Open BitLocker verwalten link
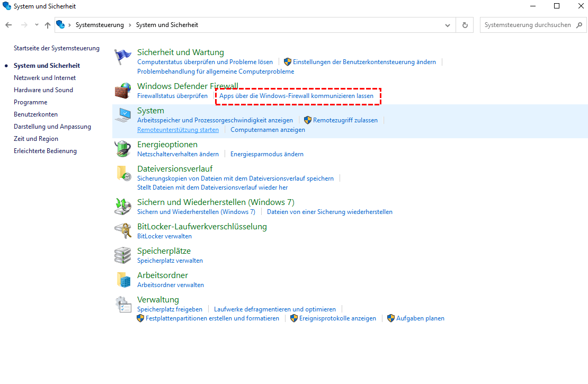Image resolution: width=588 pixels, height=384 pixels. (x=164, y=236)
